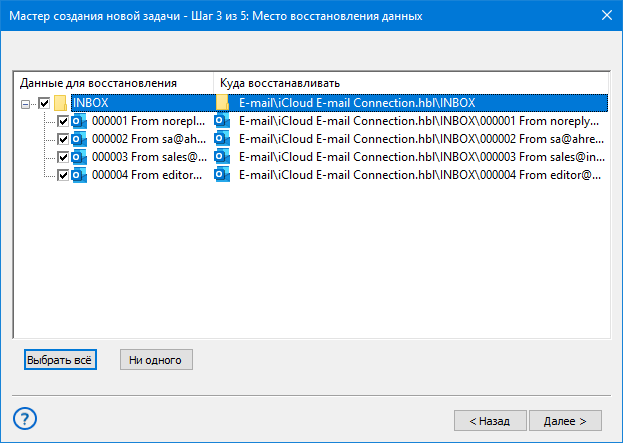The image size is (623, 443).
Task: Click Outlook icon of destination path ending 000004 From editor@
Action: (x=222, y=175)
